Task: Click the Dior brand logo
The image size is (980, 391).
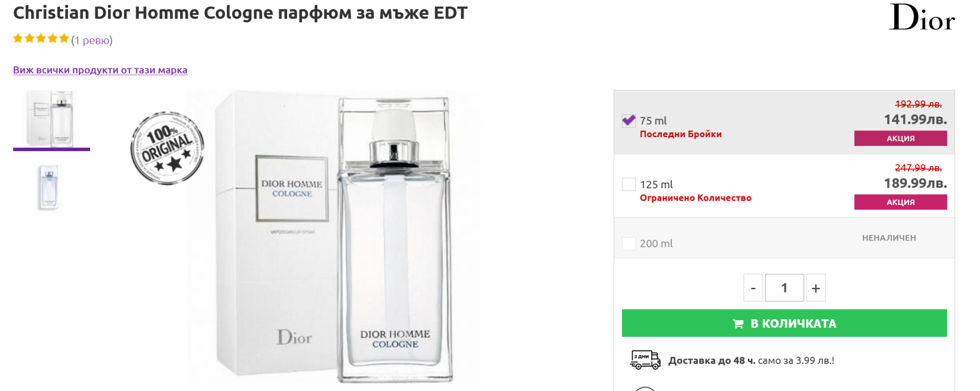Action: 921,18
